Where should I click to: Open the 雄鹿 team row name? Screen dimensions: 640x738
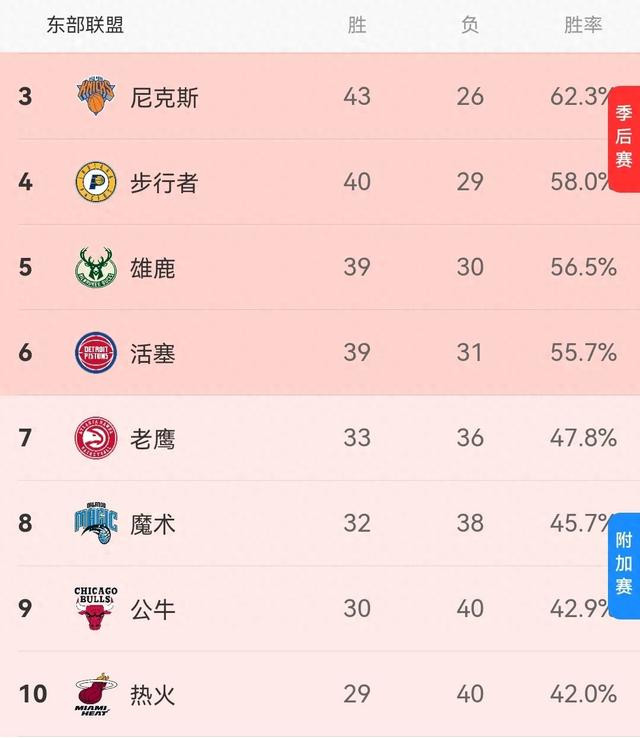pyautogui.click(x=153, y=268)
